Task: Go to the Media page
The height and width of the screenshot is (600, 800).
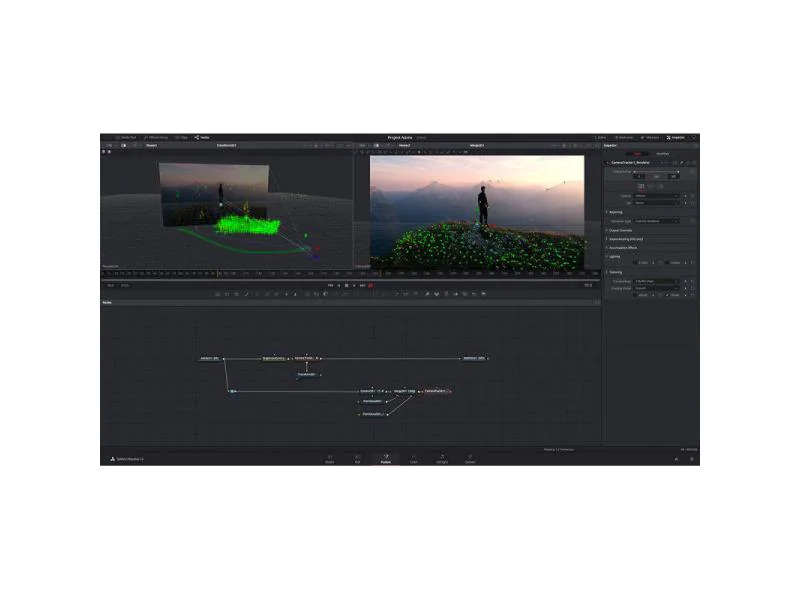Action: (330, 459)
